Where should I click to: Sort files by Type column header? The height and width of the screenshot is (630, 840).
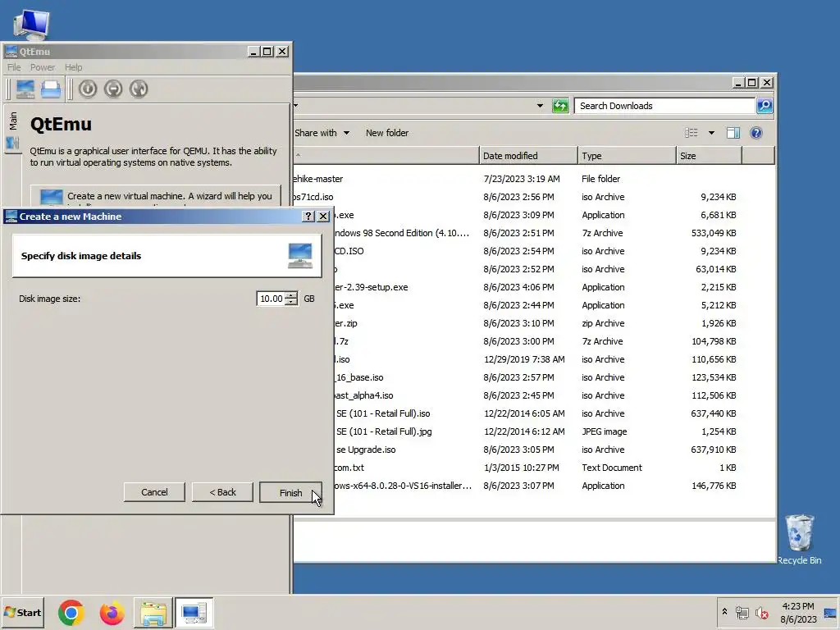pos(627,156)
